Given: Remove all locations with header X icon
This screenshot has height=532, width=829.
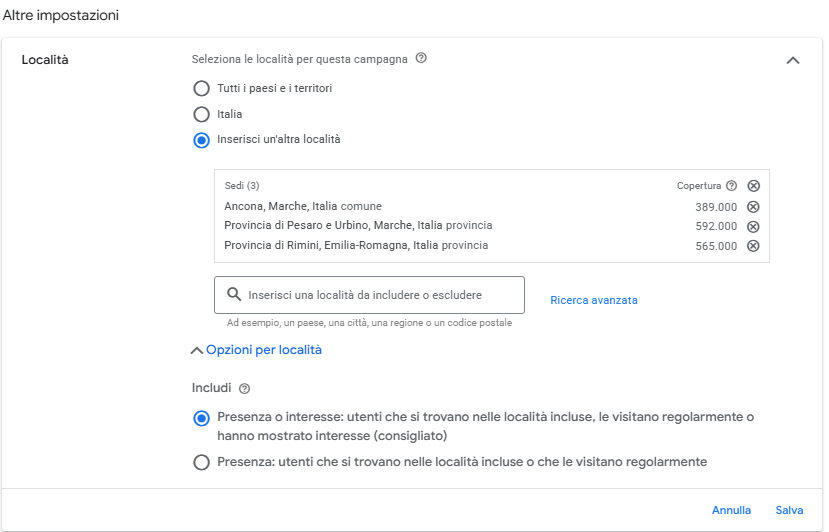Looking at the screenshot, I should (x=754, y=185).
